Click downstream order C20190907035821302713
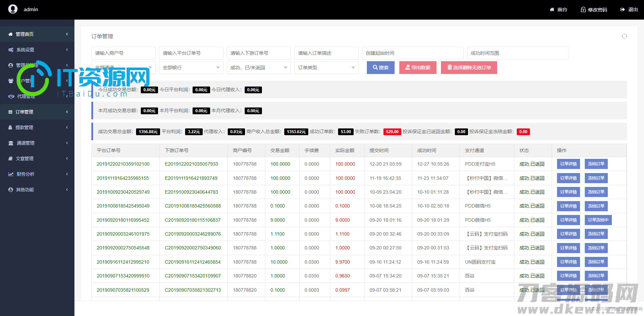This screenshot has width=644, height=316. pos(193,290)
